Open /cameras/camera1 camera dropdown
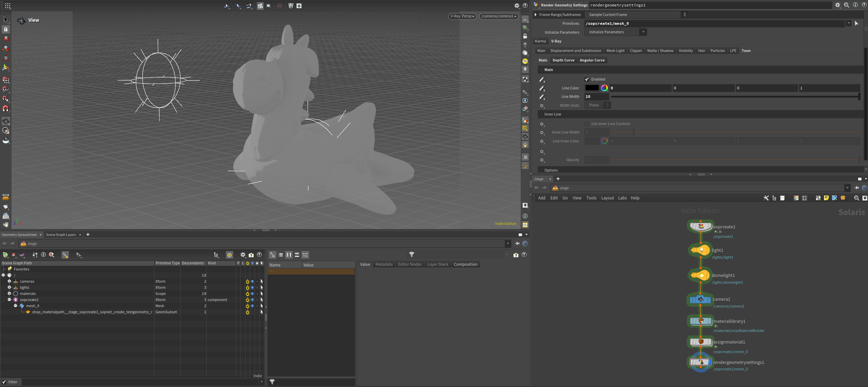 499,16
